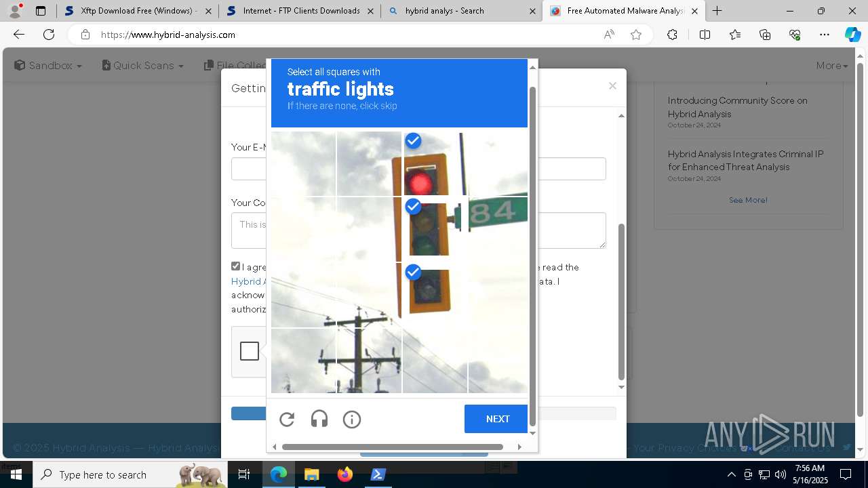Toggle read aloud icon in address bar
Image resolution: width=868 pixels, height=488 pixels.
pyautogui.click(x=609, y=35)
